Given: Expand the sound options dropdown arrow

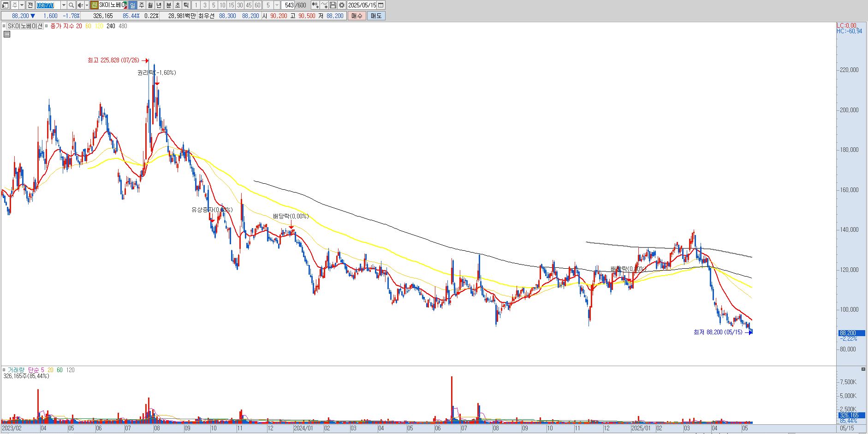Looking at the screenshot, I should [x=87, y=5].
